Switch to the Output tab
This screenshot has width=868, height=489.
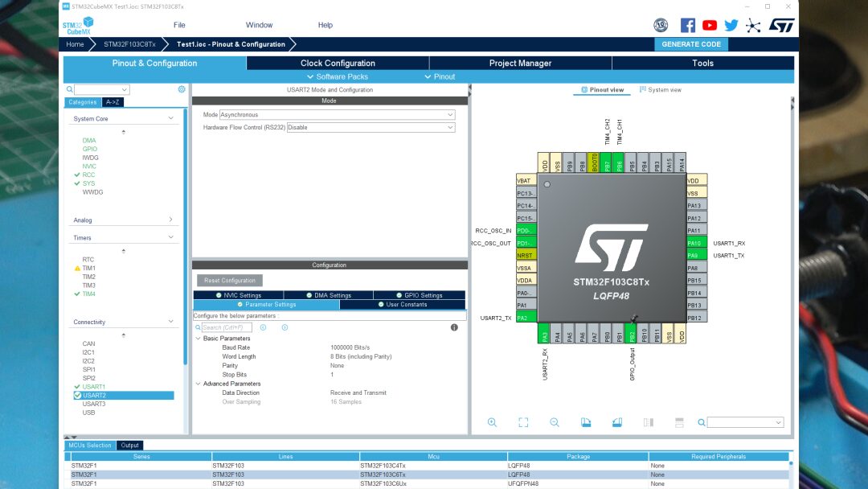(129, 446)
